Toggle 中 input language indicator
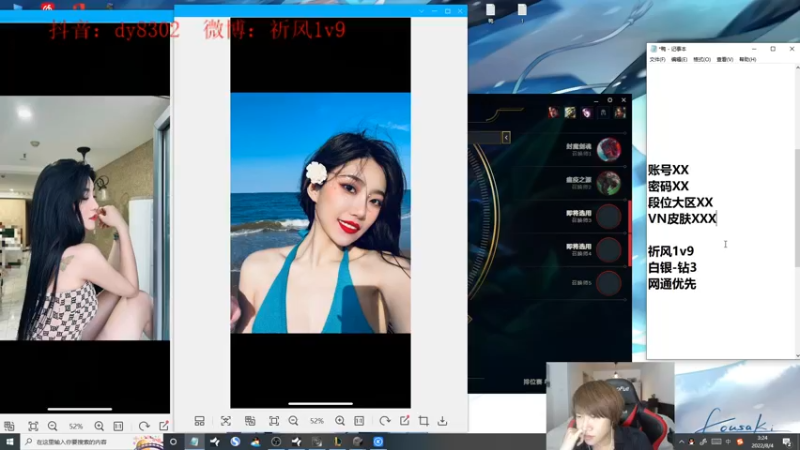800x450 pixels. tap(729, 442)
